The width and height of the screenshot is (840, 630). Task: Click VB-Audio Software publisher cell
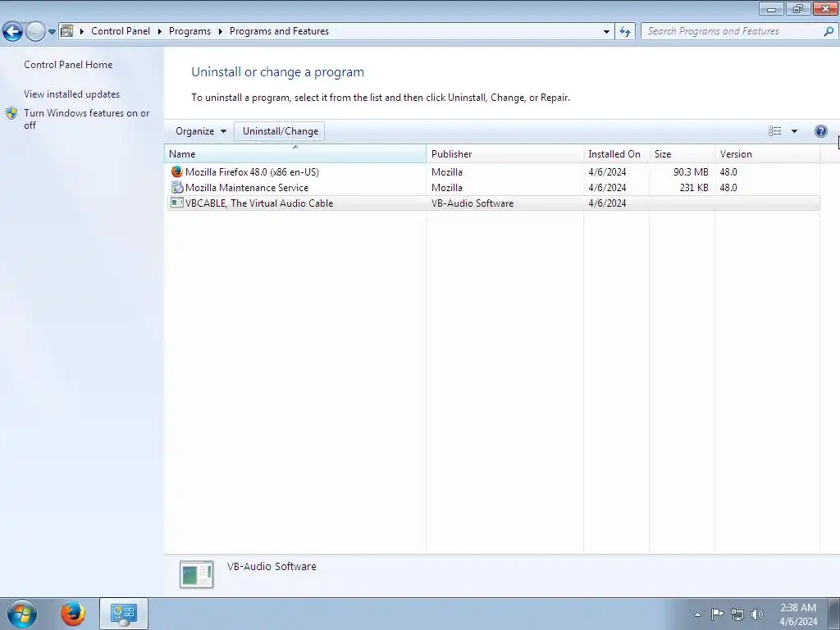coord(472,203)
